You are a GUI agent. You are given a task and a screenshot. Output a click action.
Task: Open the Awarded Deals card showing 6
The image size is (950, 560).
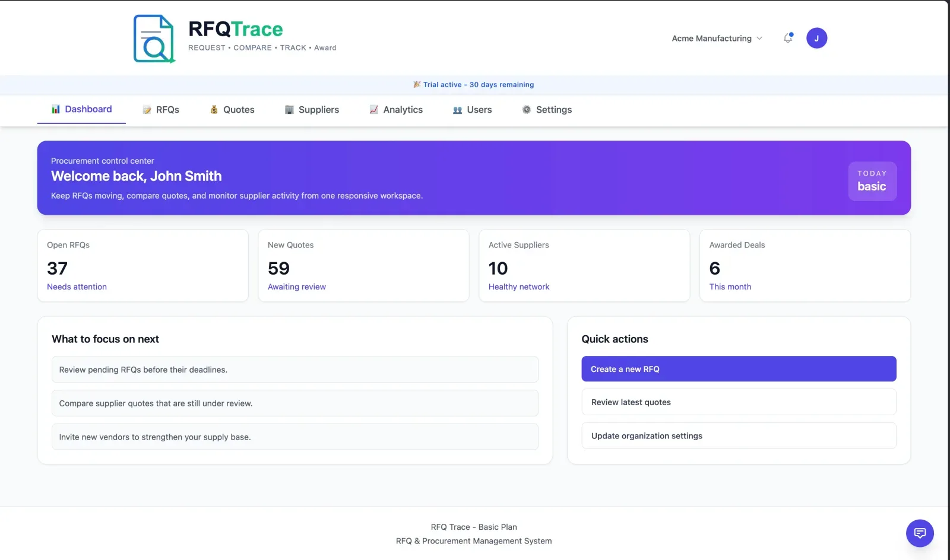coord(805,266)
